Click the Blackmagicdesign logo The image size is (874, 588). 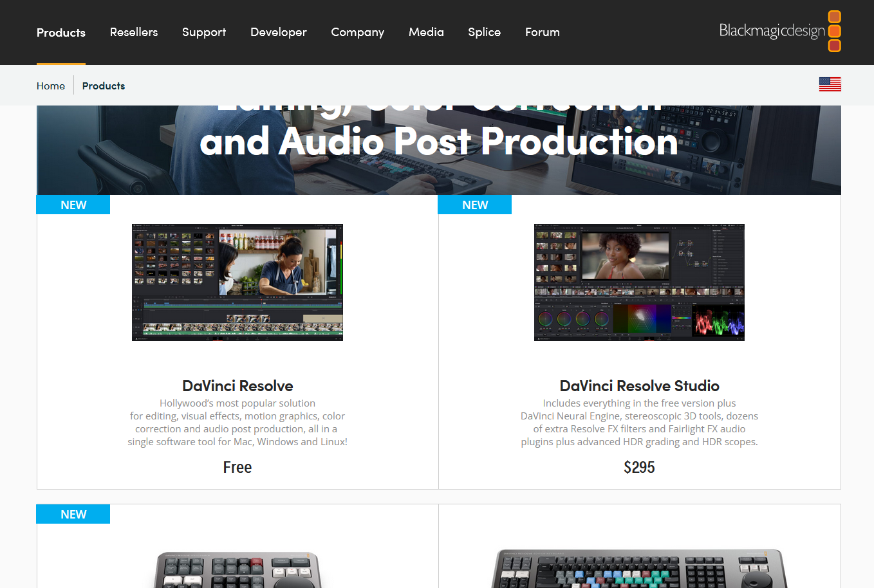pyautogui.click(x=780, y=31)
